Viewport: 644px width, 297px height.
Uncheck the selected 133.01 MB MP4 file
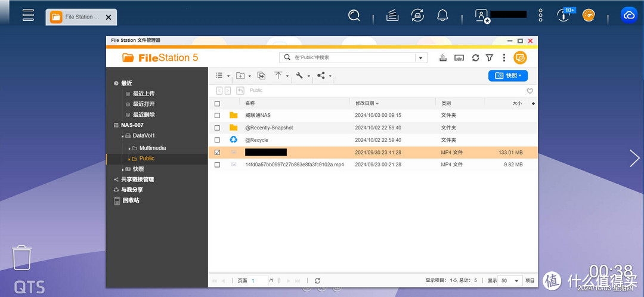(217, 153)
